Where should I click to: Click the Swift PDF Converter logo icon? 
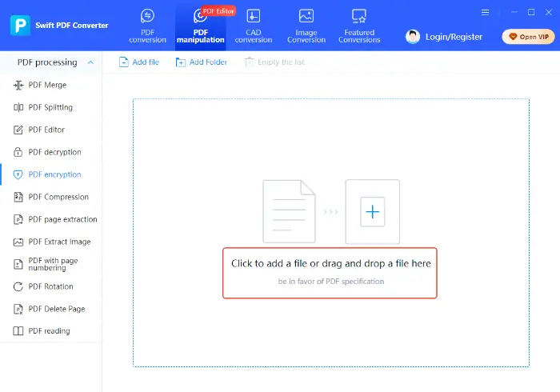[x=20, y=26]
